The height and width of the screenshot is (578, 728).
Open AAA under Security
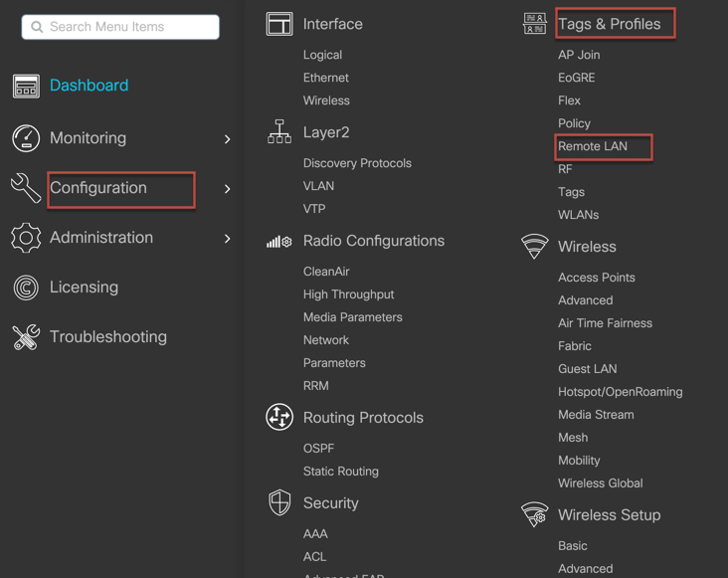pos(315,533)
